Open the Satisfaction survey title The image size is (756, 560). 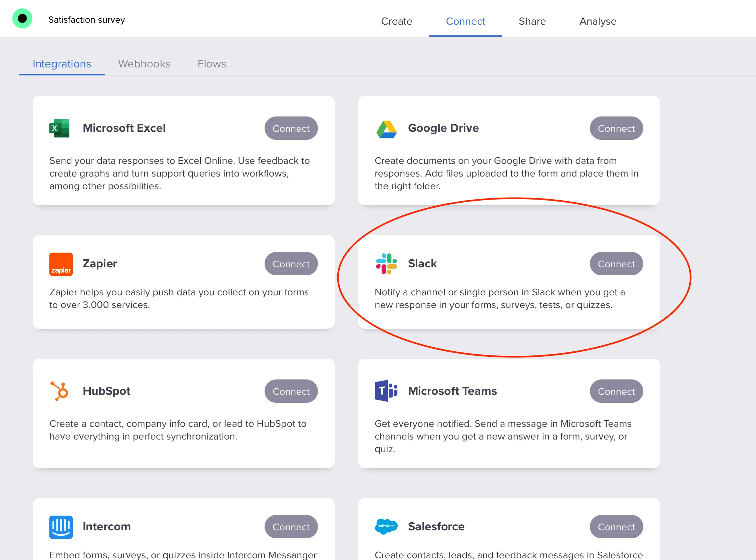[87, 20]
